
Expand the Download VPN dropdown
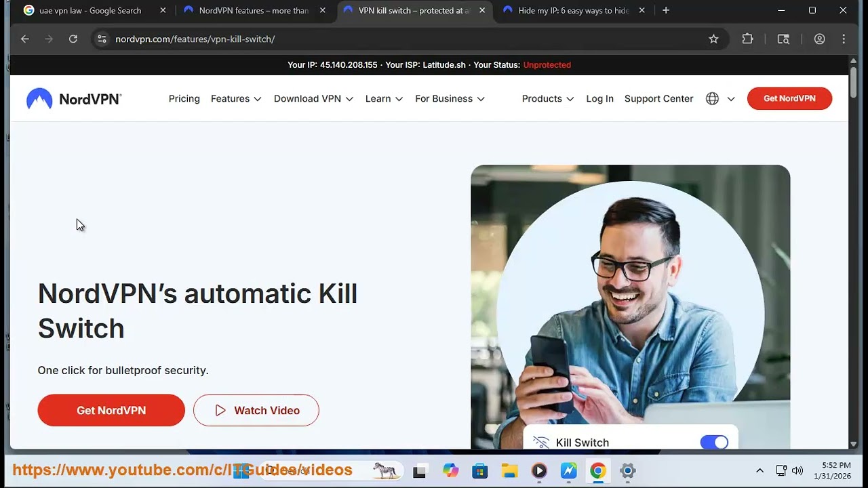tap(313, 99)
